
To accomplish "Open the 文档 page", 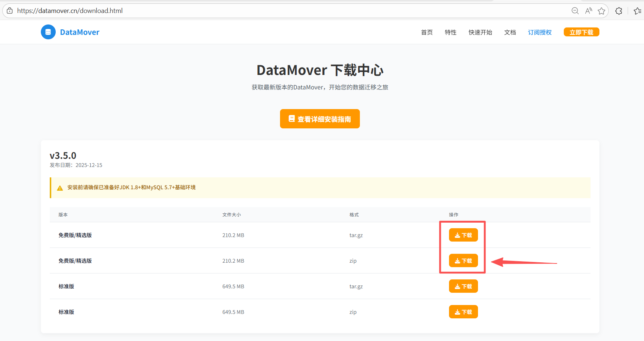I will (x=510, y=32).
